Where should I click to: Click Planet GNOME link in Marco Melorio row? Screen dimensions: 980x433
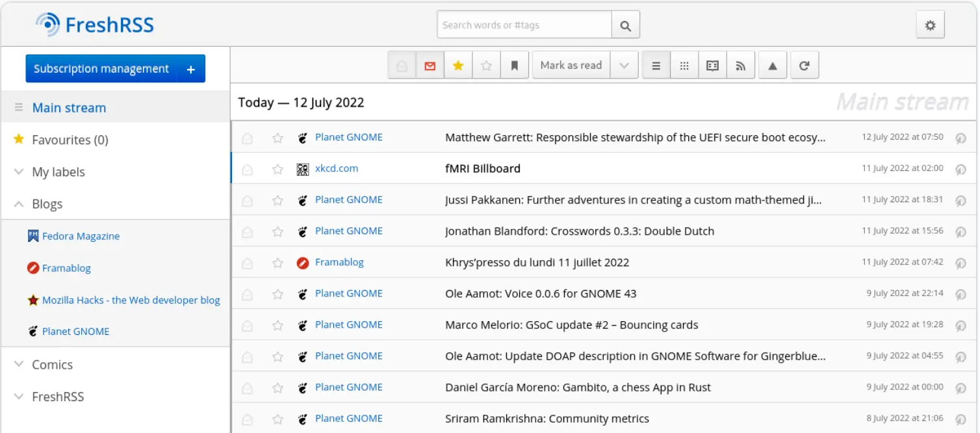349,324
